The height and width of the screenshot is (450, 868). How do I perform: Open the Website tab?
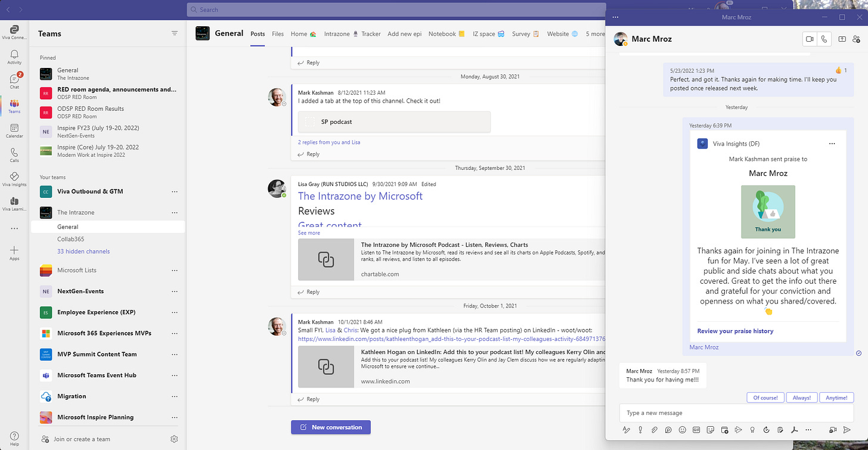coord(562,34)
